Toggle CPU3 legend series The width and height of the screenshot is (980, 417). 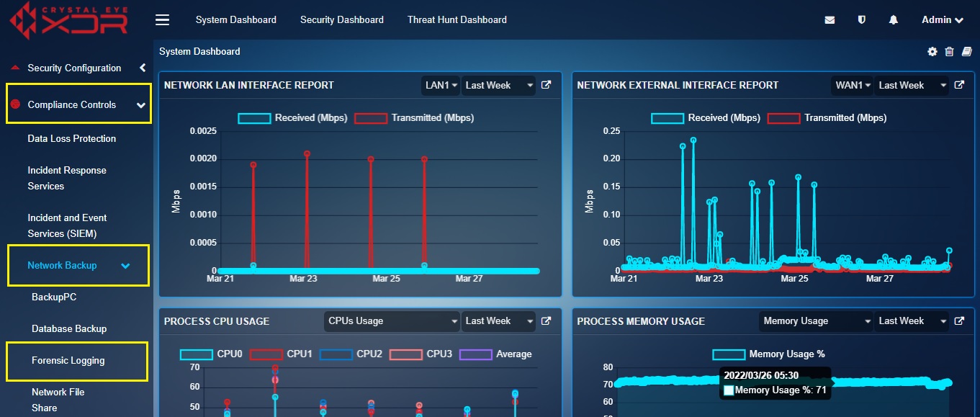(x=421, y=354)
